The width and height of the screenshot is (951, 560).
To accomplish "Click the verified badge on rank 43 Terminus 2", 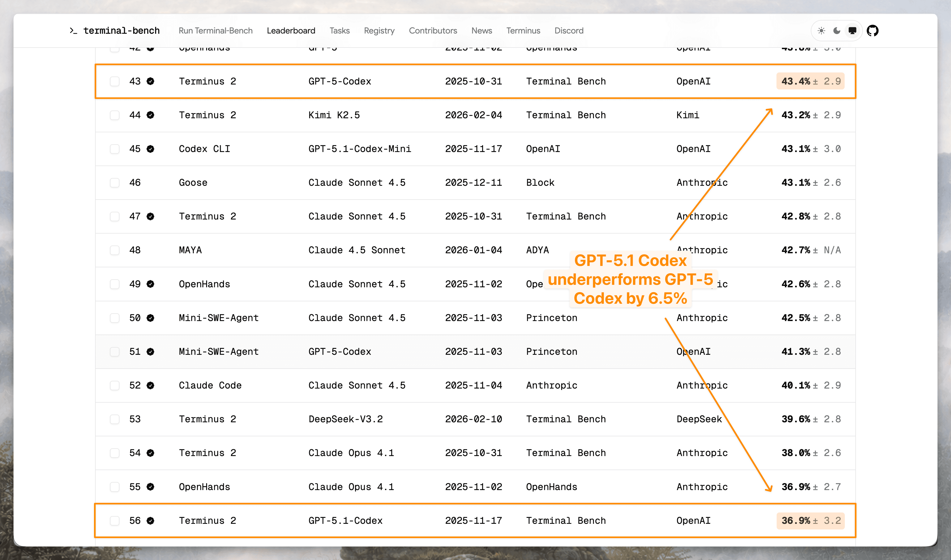I will click(151, 81).
